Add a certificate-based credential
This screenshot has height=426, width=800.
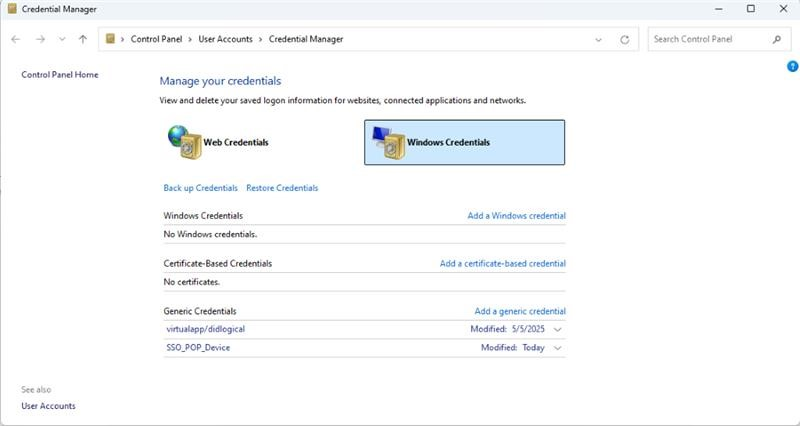(x=503, y=264)
